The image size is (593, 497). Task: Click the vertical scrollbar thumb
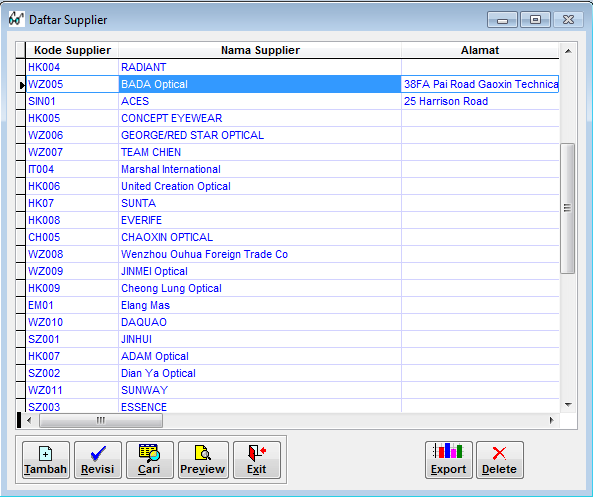pyautogui.click(x=568, y=208)
